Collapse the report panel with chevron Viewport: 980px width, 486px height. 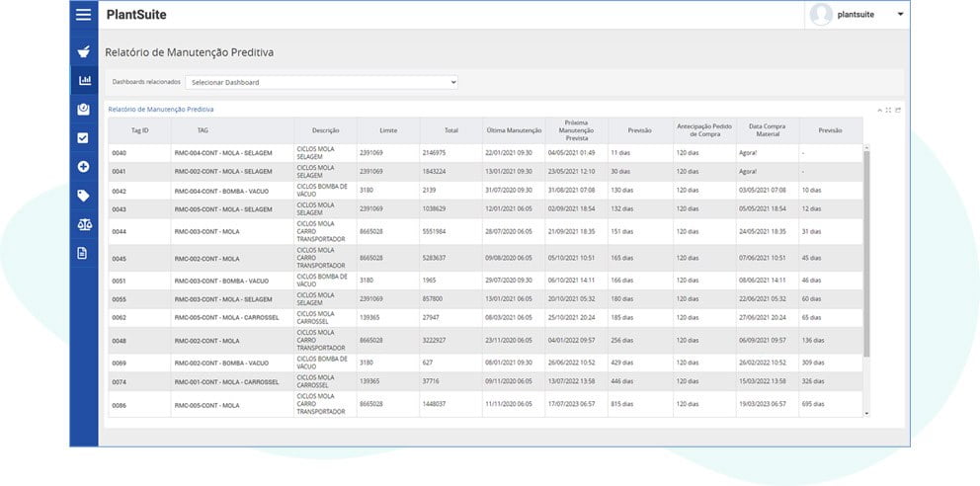879,110
